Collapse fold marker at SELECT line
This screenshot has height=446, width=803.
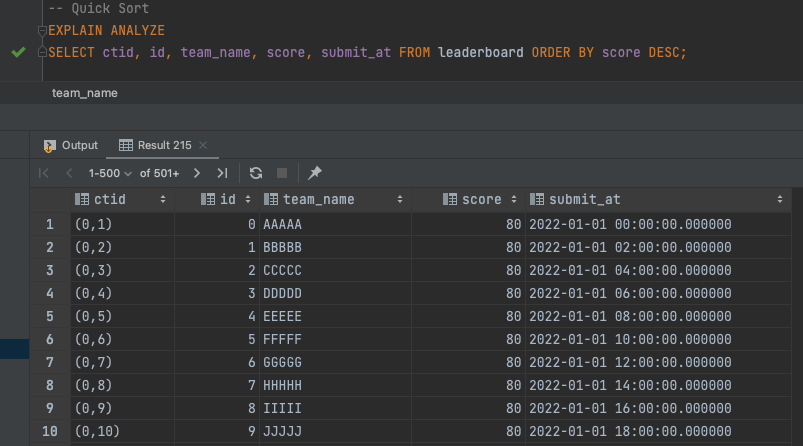coord(43,52)
